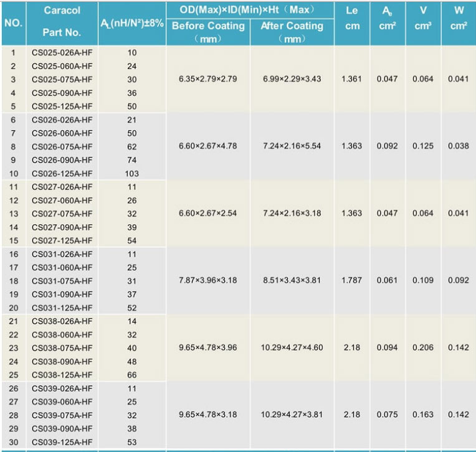Select part number CS039-090A-HF

(62, 428)
